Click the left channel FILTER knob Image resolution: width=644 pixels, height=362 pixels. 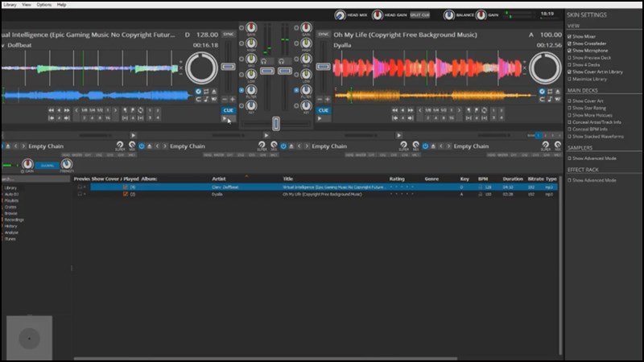click(x=251, y=90)
